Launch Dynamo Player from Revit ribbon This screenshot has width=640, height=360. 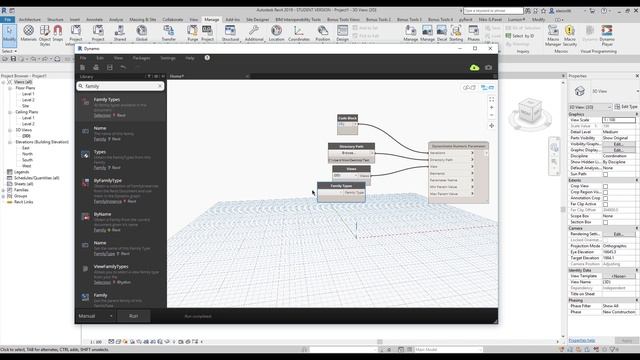tap(607, 35)
